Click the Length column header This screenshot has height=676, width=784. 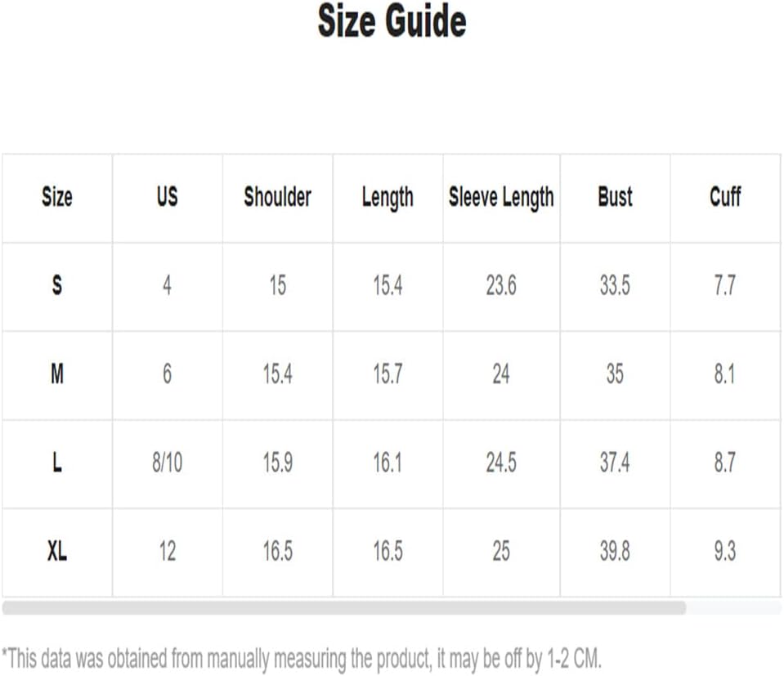[x=388, y=198]
